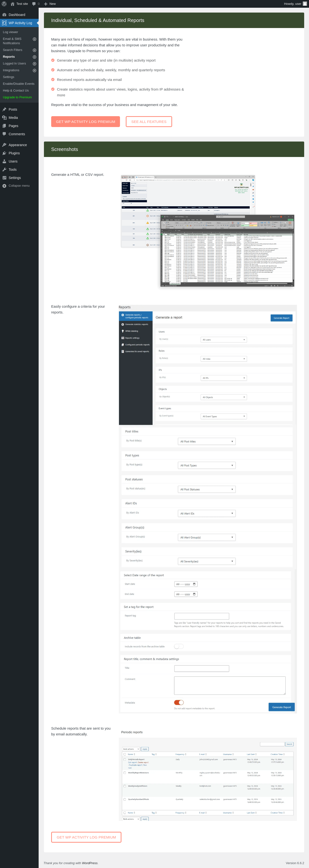Click the plus New icon in admin bar

point(45,4)
